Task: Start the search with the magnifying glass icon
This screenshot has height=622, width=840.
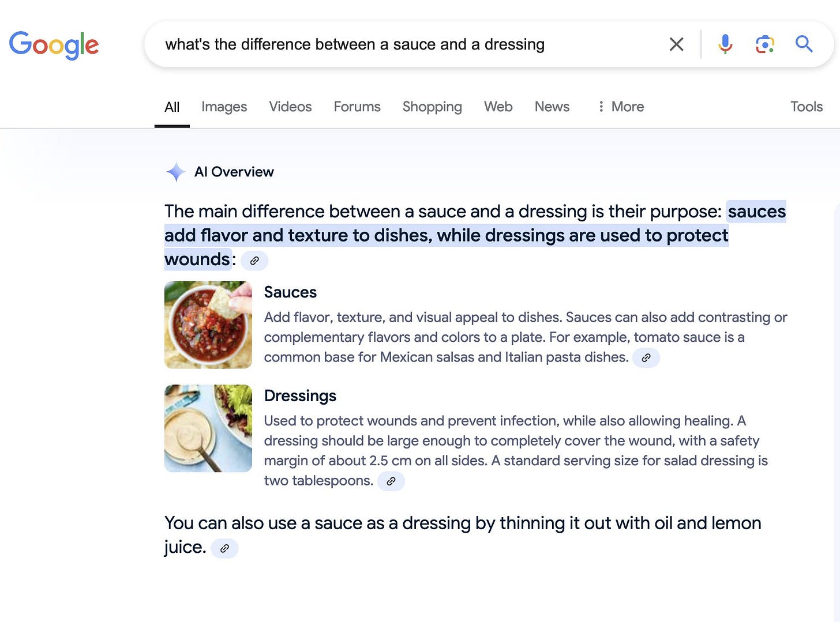Action: click(x=804, y=44)
